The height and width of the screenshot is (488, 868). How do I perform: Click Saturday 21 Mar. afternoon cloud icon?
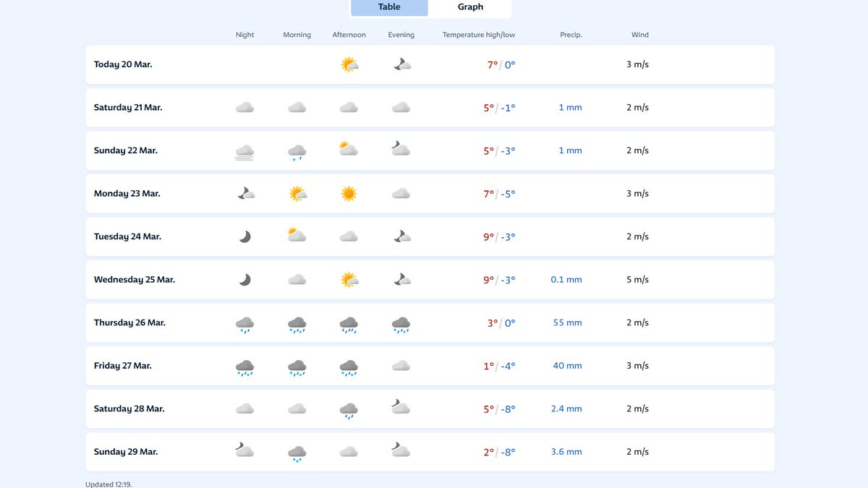point(349,108)
